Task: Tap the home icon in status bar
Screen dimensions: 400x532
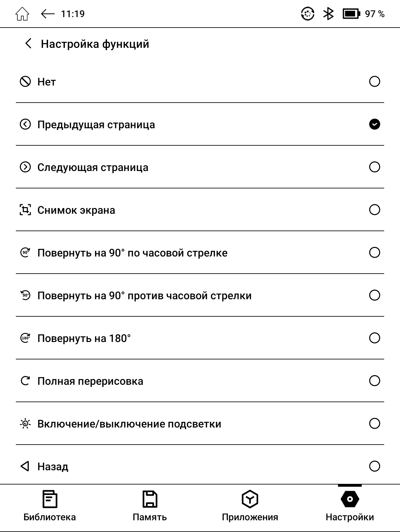Action: click(x=22, y=14)
